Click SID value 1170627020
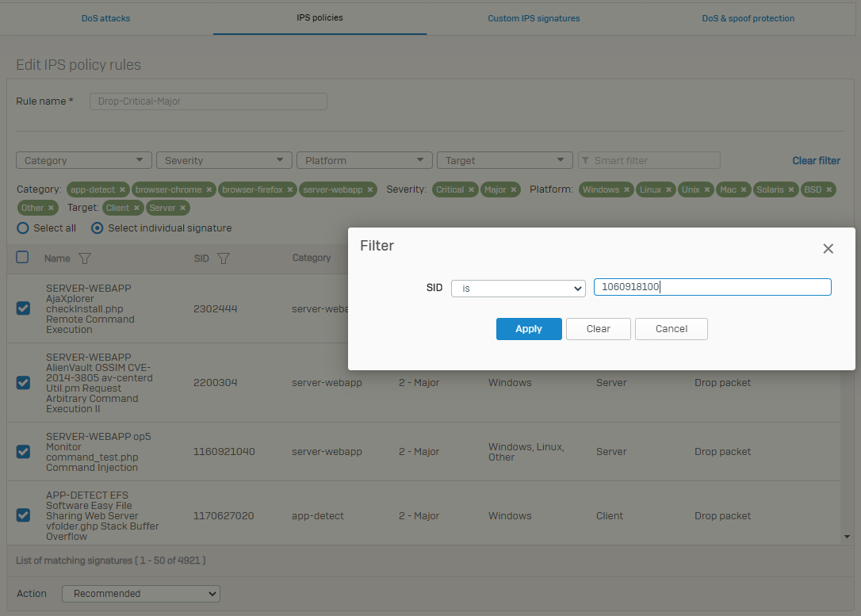 (224, 515)
